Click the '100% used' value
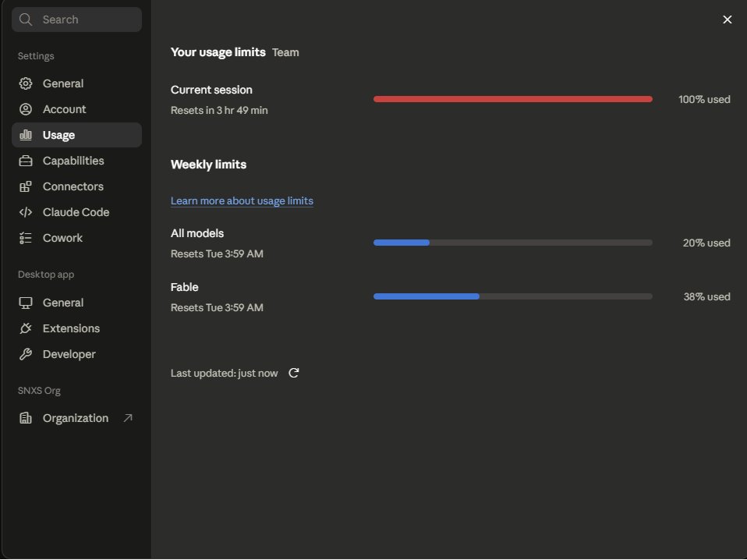Screen dimensions: 747x560 coord(704,99)
